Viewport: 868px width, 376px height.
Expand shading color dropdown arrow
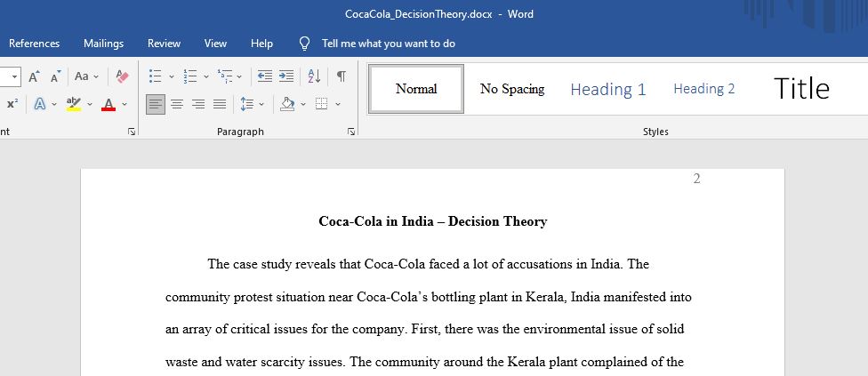point(302,104)
